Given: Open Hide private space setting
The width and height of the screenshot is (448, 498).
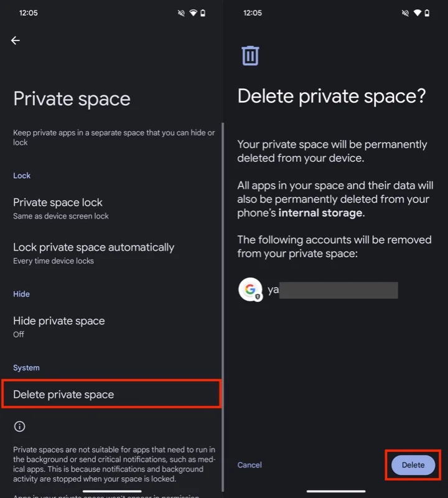Looking at the screenshot, I should pos(111,327).
